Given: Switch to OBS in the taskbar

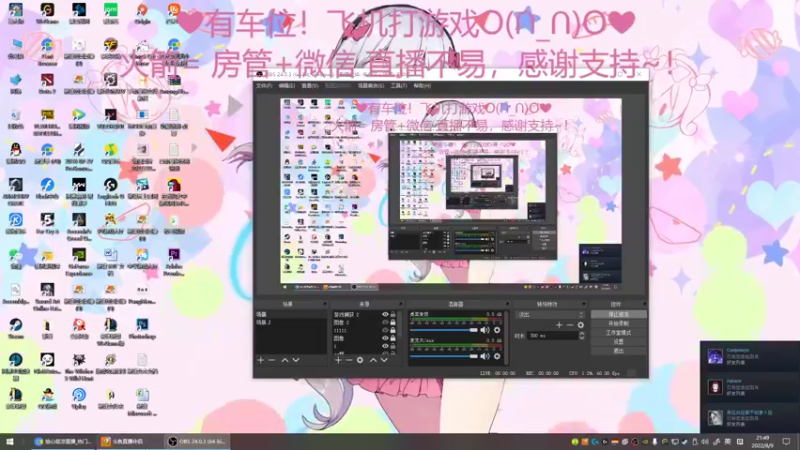Looking at the screenshot, I should (196, 441).
